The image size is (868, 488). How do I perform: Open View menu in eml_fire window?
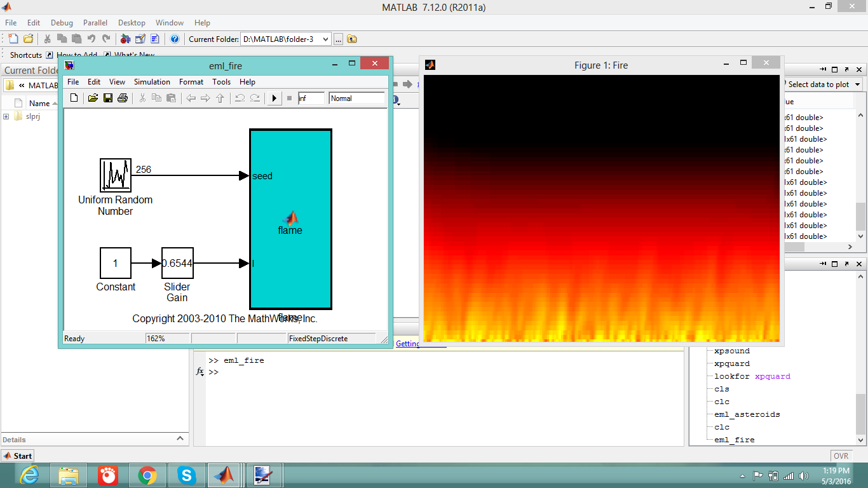pyautogui.click(x=117, y=82)
